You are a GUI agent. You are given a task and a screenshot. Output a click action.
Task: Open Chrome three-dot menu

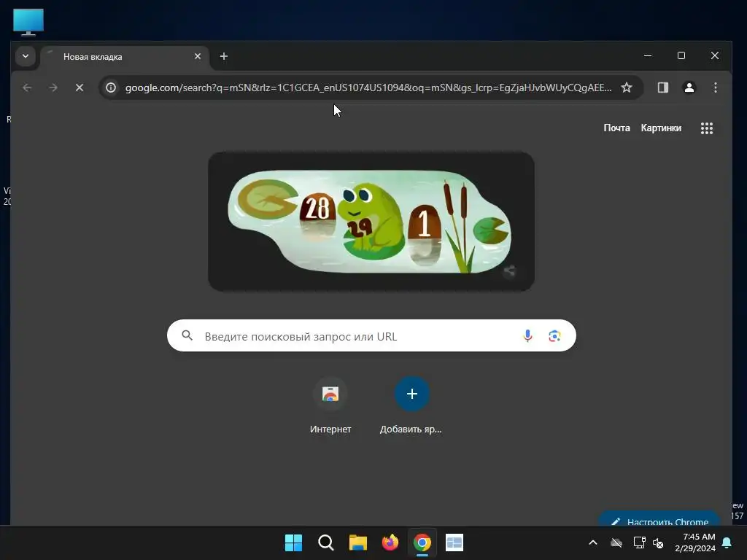tap(715, 87)
